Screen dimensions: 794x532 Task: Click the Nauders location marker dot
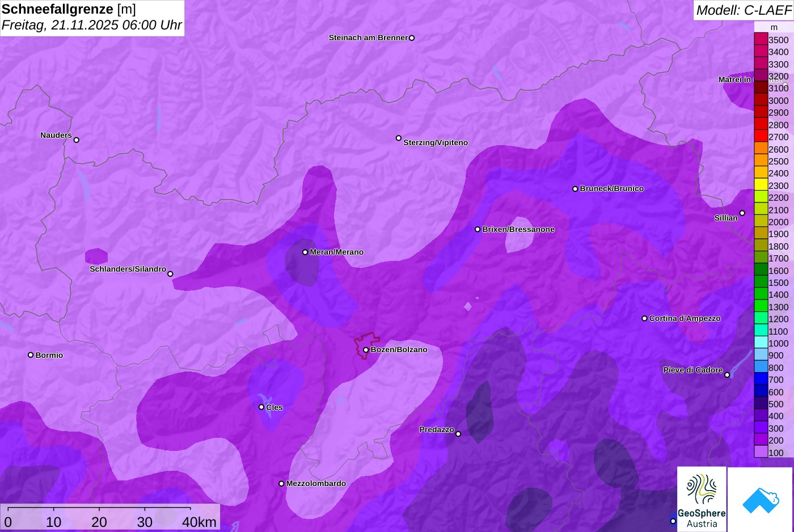click(x=77, y=140)
